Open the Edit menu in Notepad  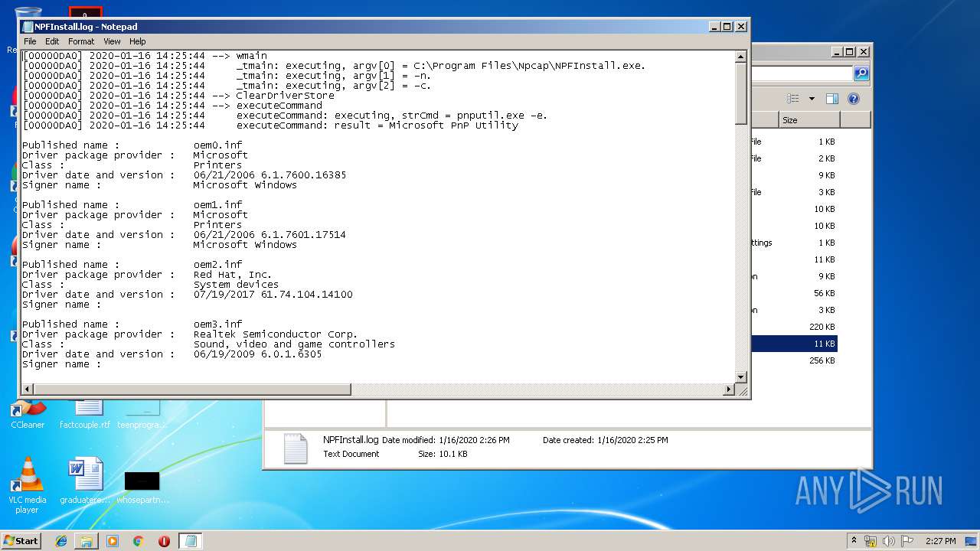(52, 41)
